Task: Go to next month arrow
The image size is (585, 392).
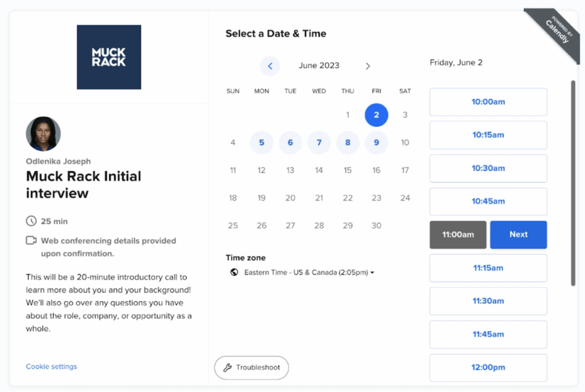Action: 367,66
